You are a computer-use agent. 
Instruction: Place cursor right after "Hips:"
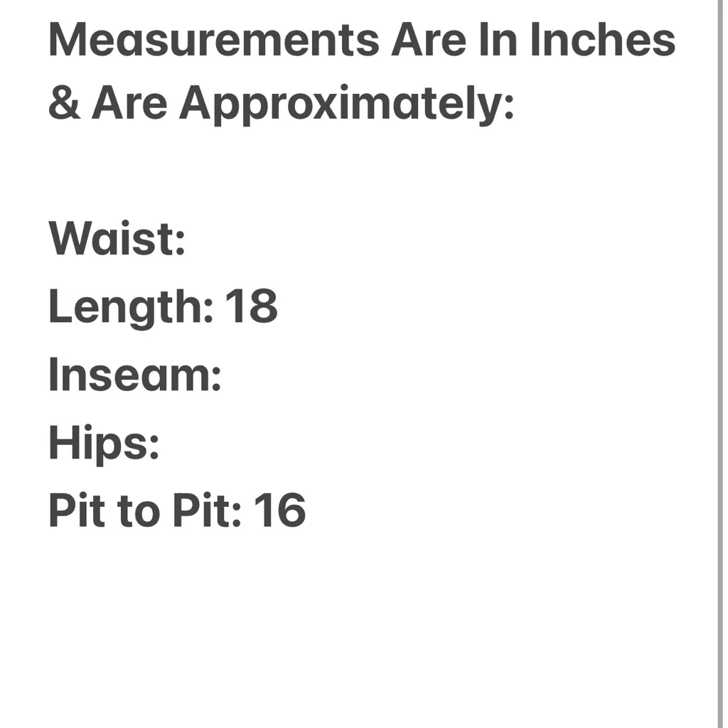tap(161, 443)
